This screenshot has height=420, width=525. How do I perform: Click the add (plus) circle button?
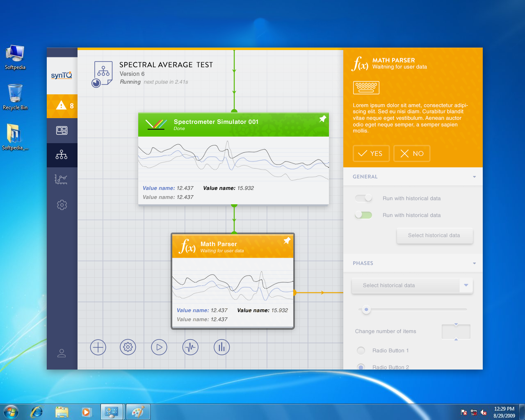click(98, 347)
